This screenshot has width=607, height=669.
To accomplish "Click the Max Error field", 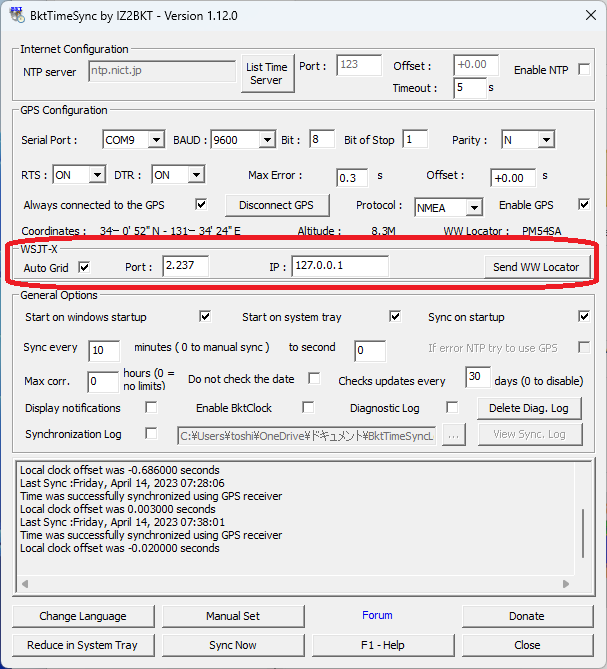I will click(x=352, y=177).
